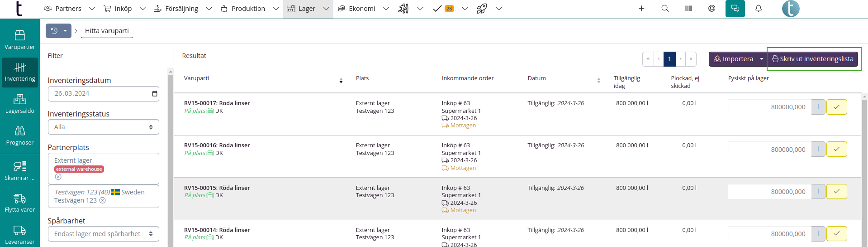The height and width of the screenshot is (247, 868).
Task: Open Lagersaldo in the sidebar
Action: [x=19, y=104]
